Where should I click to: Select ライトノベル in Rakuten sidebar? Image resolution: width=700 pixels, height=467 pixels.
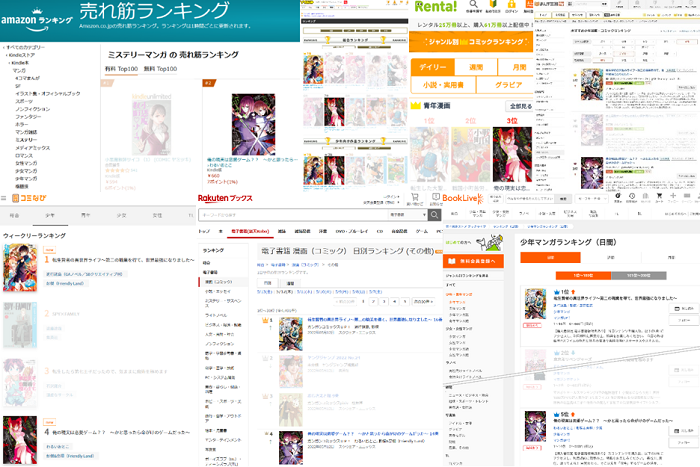point(216,315)
